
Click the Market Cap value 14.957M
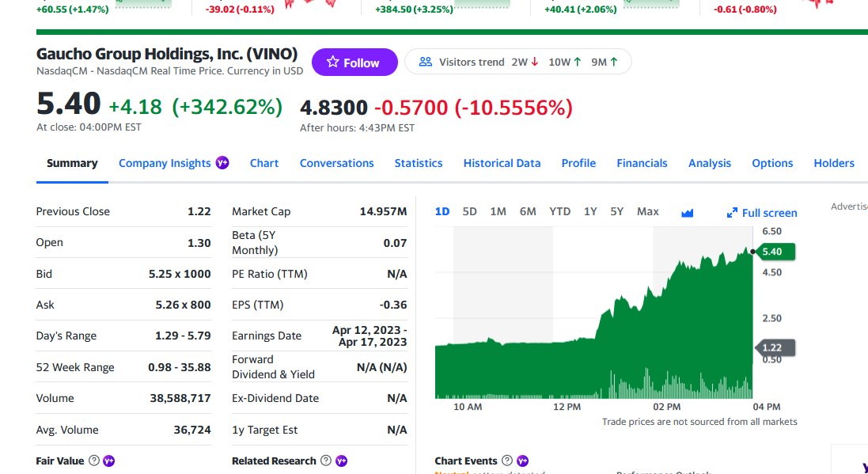pos(383,211)
